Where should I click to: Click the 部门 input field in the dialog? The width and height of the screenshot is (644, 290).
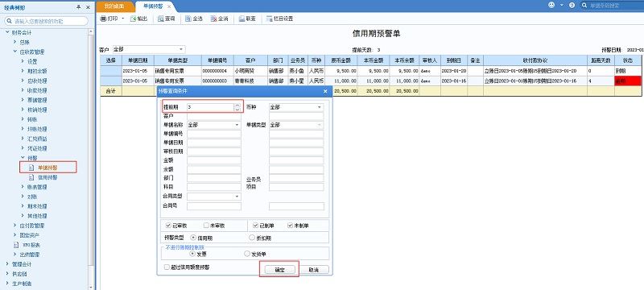point(214,178)
